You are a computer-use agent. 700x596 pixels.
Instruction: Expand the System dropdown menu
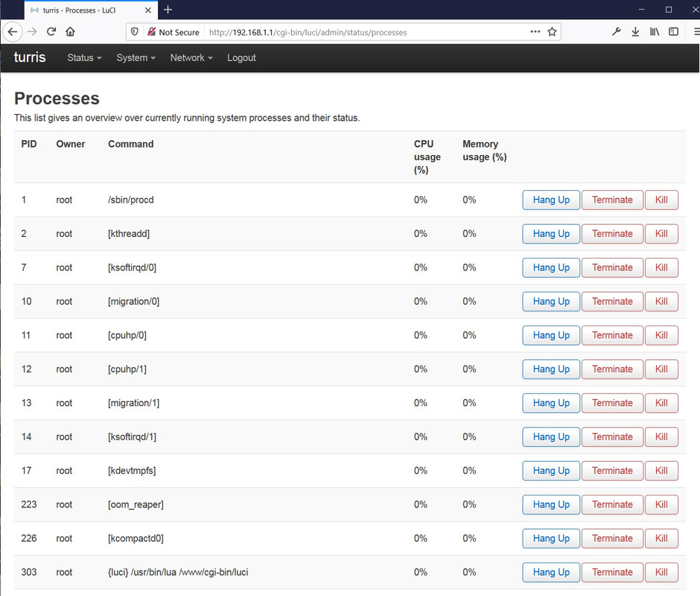pyautogui.click(x=136, y=57)
